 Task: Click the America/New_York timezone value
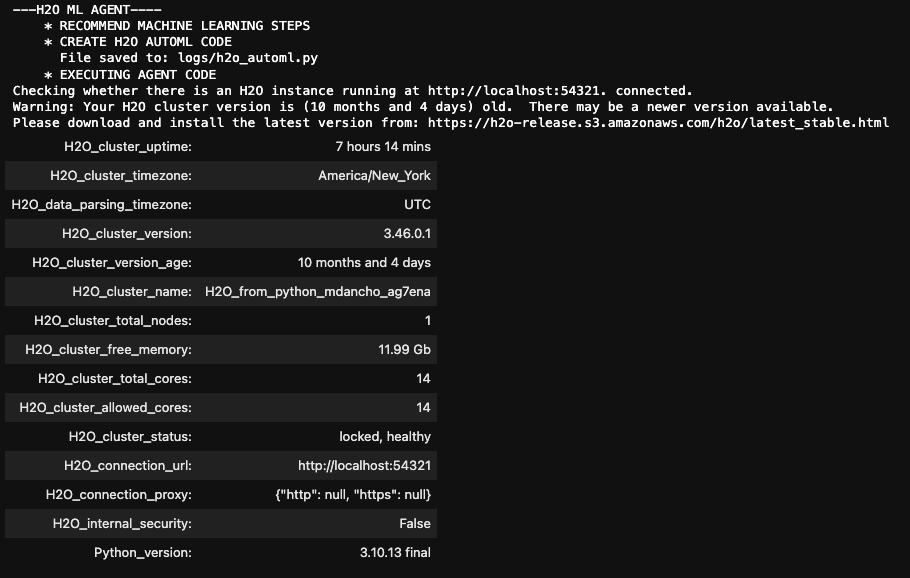pos(374,176)
